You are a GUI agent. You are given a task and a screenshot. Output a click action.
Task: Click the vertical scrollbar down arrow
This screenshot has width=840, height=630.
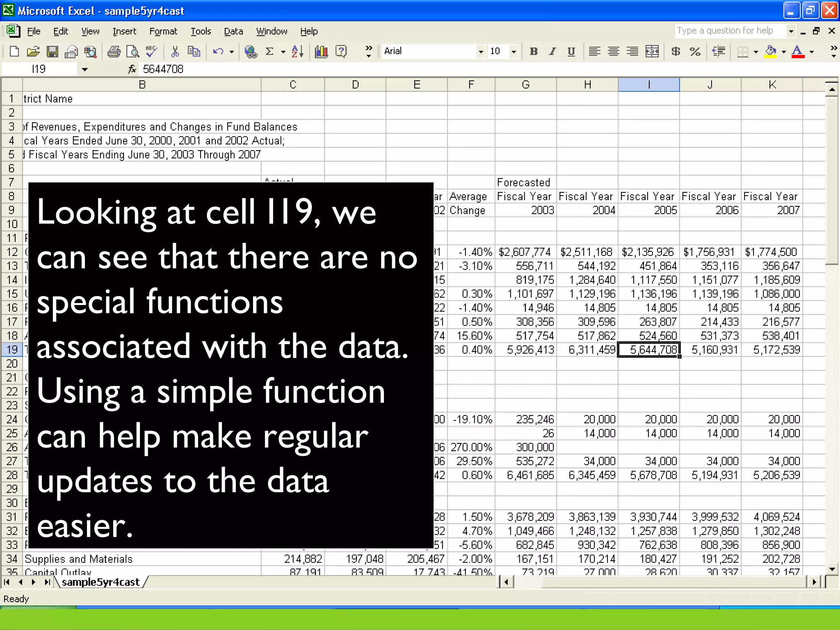coord(832,569)
